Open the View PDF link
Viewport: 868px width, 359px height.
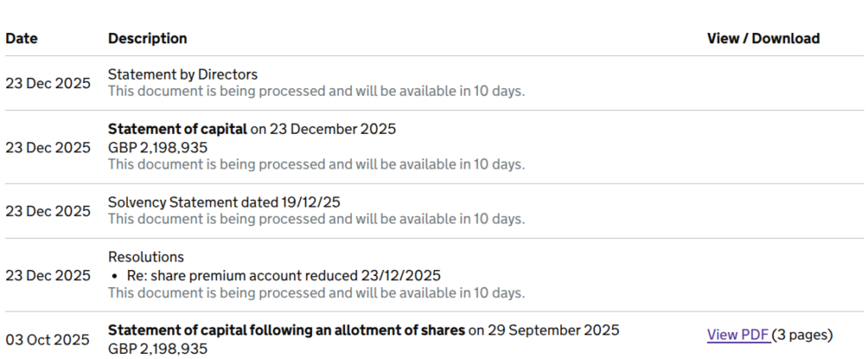coord(737,334)
